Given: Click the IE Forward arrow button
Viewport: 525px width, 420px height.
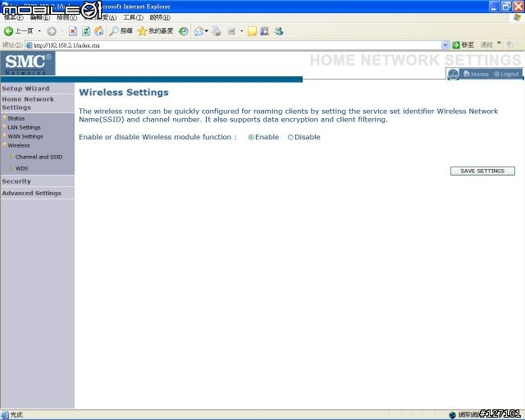Looking at the screenshot, I should click(52, 31).
